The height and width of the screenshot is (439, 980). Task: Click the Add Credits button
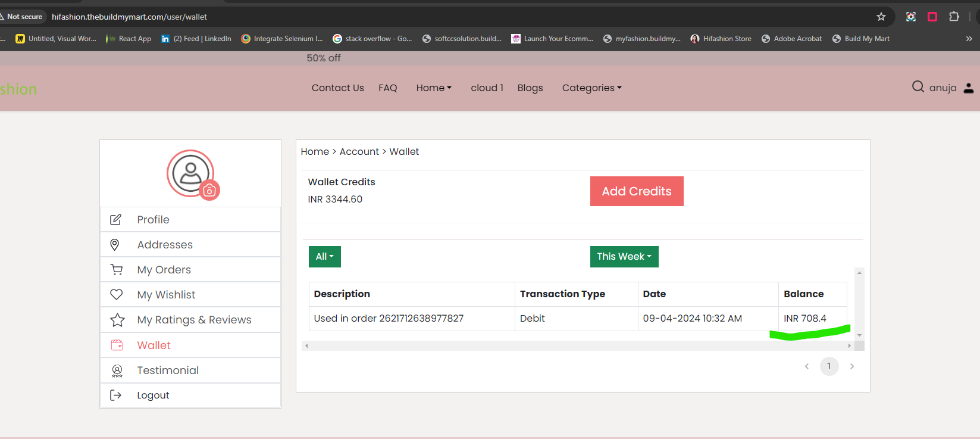pyautogui.click(x=637, y=191)
